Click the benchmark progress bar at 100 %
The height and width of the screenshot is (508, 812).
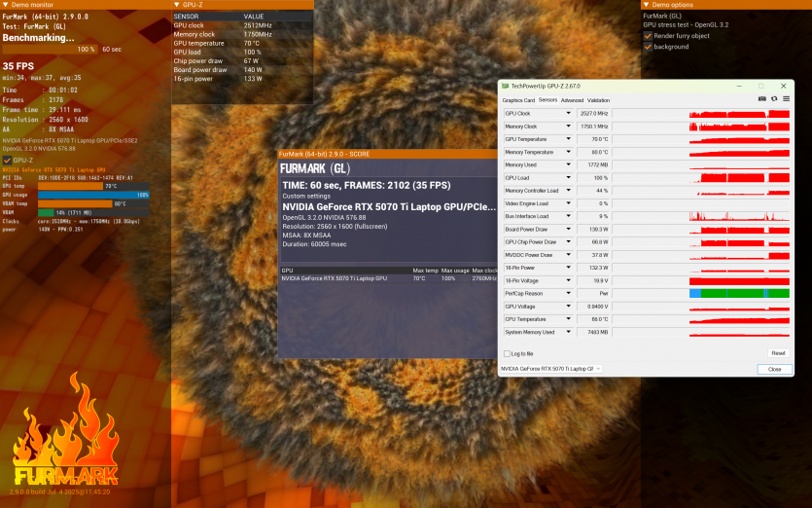click(x=50, y=49)
